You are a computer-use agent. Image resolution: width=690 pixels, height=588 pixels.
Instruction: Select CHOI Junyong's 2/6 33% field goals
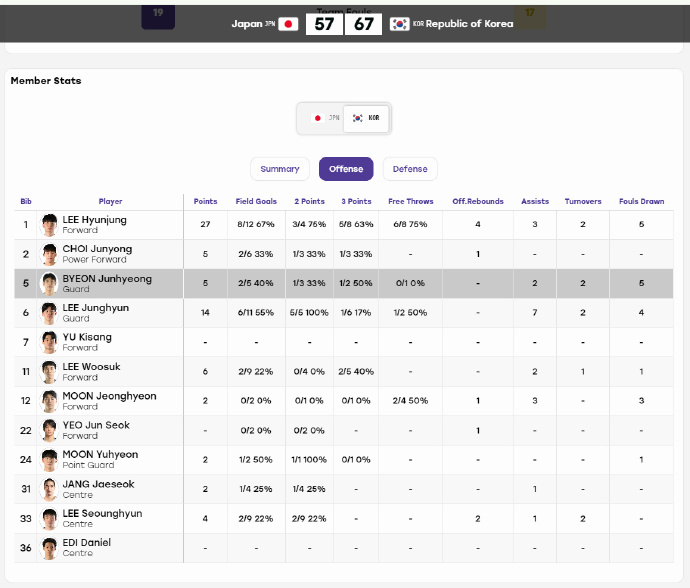coord(256,254)
